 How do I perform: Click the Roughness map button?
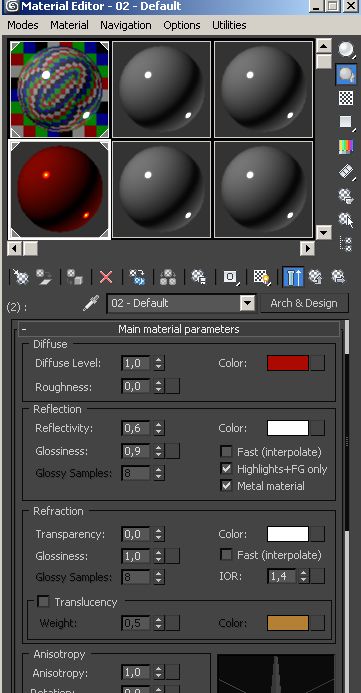point(173,387)
